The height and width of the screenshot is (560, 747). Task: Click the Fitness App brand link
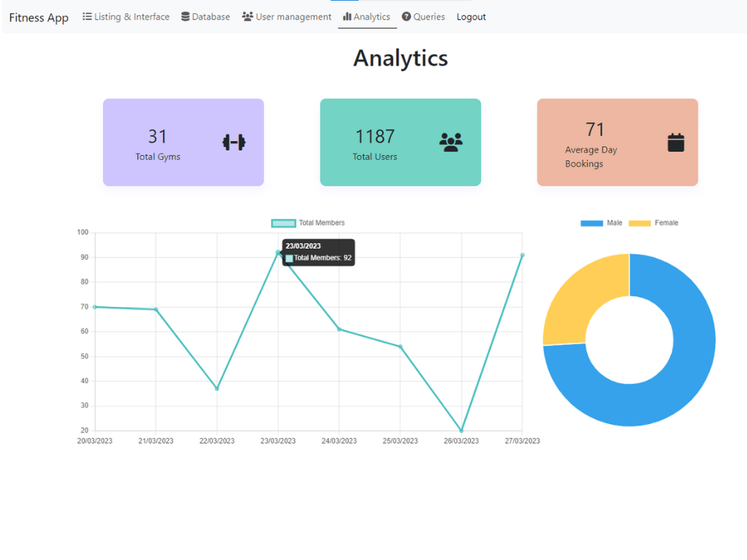[x=39, y=18]
